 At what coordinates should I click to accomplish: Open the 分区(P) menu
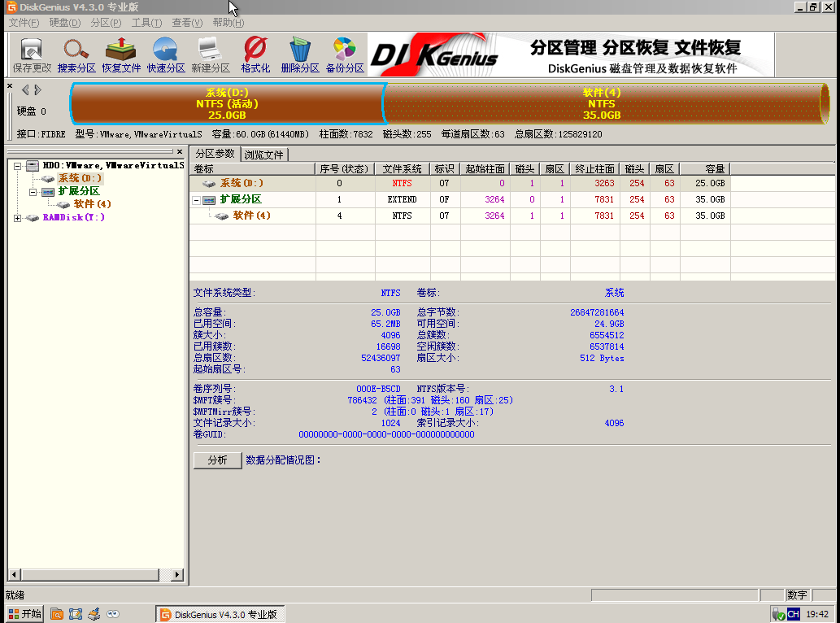click(x=106, y=23)
